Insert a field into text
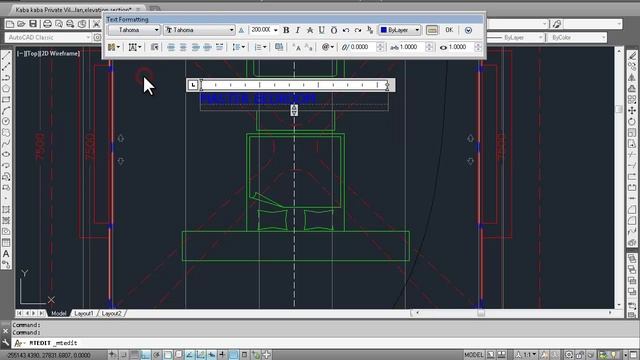This screenshot has width=640, height=360. [279, 47]
